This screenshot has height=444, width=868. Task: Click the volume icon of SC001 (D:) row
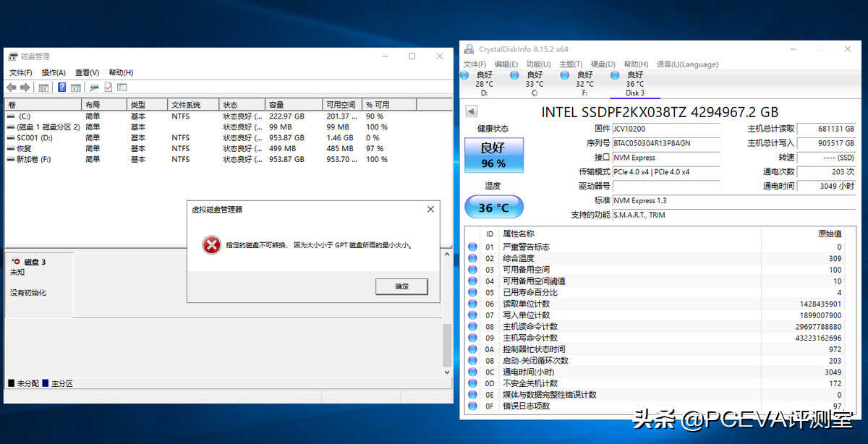coord(11,137)
